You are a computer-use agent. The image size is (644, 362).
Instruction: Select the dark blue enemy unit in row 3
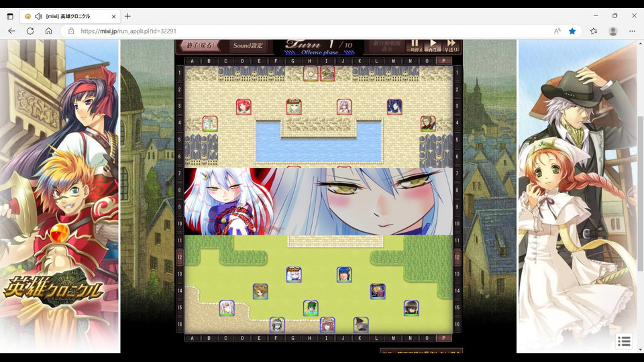(x=394, y=107)
